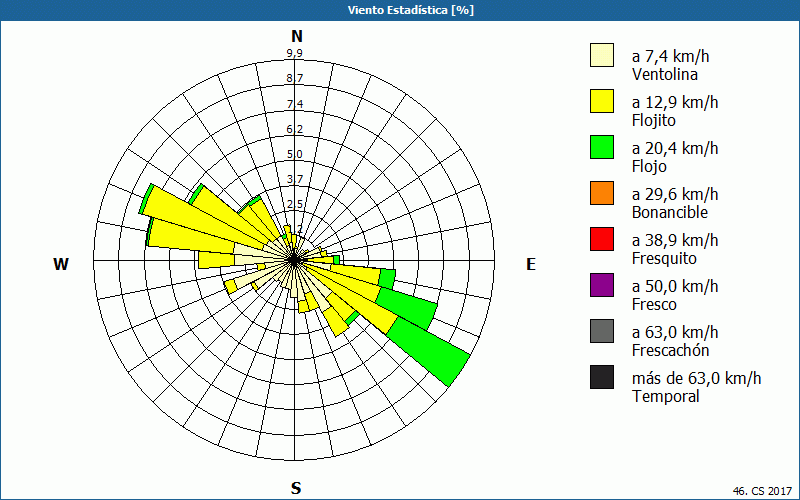Click the green Flojo legend swatch
800x500 pixels.
point(602,147)
